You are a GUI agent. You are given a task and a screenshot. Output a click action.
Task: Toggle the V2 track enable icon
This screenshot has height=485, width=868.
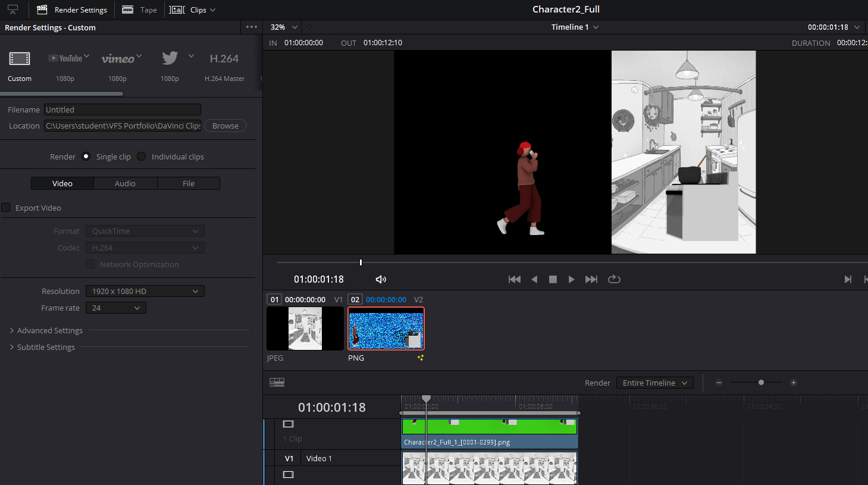(x=289, y=424)
